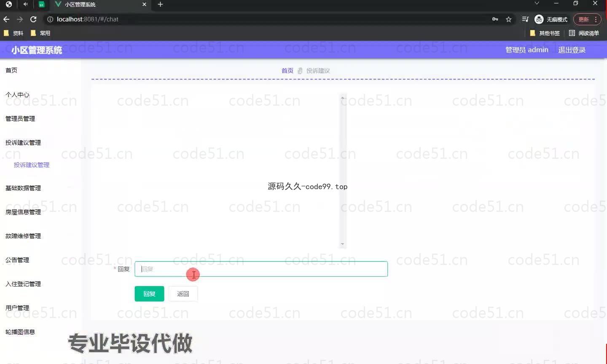Open the media control icon in the toolbar
Image resolution: width=607 pixels, height=364 pixels.
525,19
